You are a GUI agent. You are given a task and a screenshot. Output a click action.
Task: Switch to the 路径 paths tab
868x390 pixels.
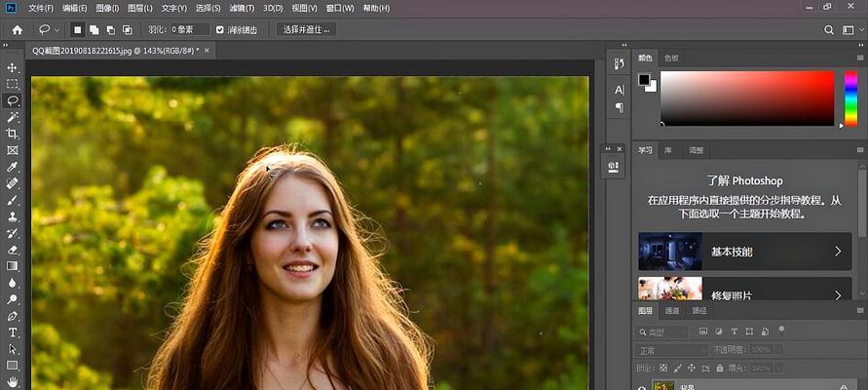point(699,311)
